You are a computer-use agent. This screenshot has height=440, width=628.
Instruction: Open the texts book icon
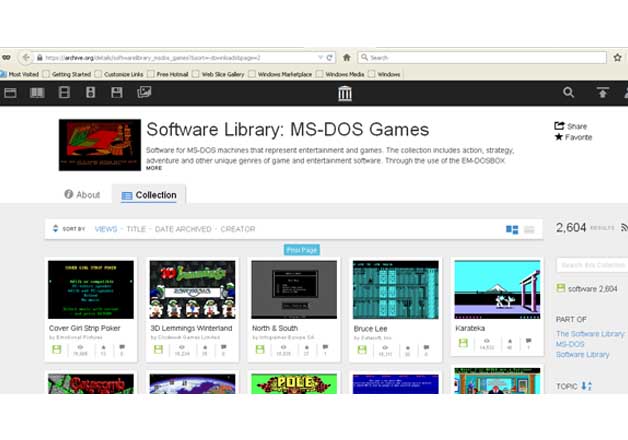coord(37,93)
